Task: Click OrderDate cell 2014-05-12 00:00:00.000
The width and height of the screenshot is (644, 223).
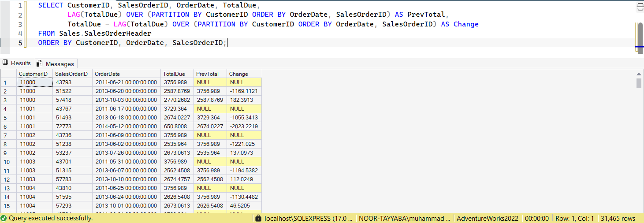Action: (127, 126)
